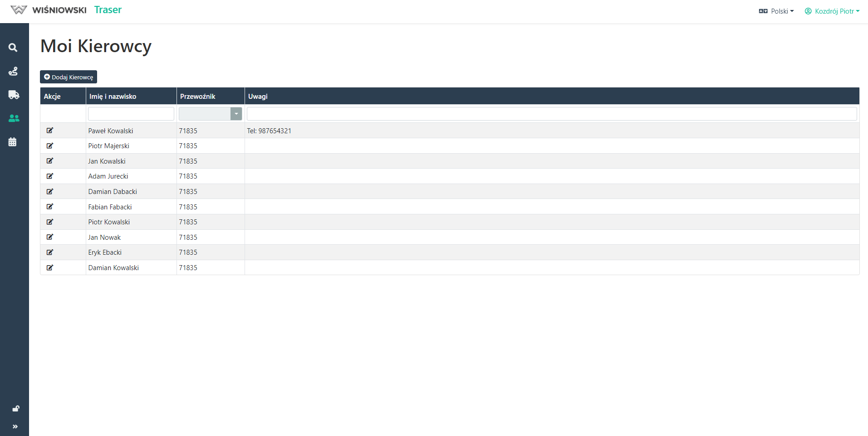868x436 pixels.
Task: Sort by the Imię i nazwisko column header
Action: (x=113, y=97)
